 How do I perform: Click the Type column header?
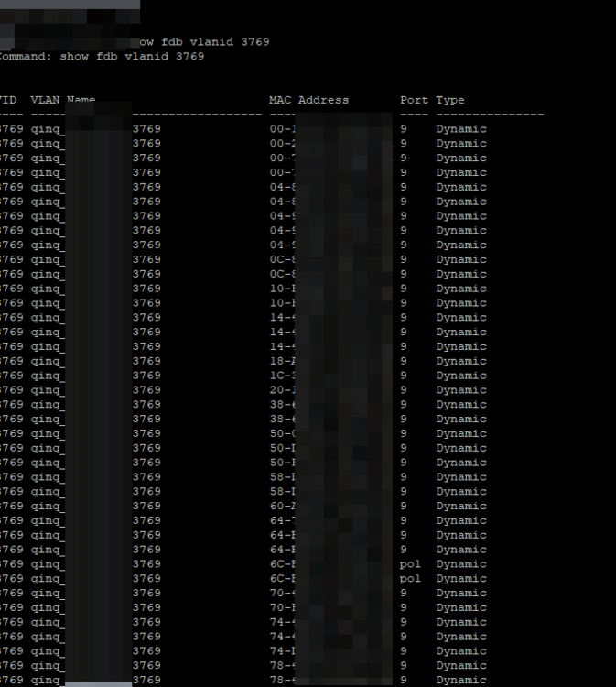(449, 100)
